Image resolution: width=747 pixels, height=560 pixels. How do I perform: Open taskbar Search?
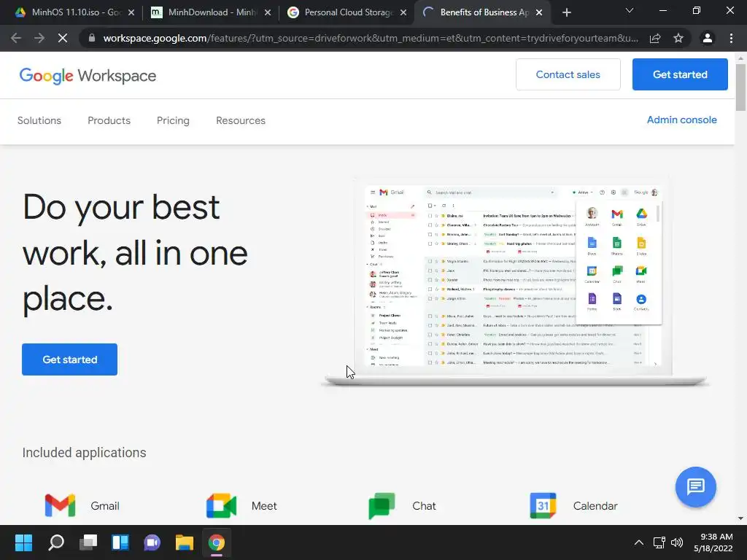point(55,542)
